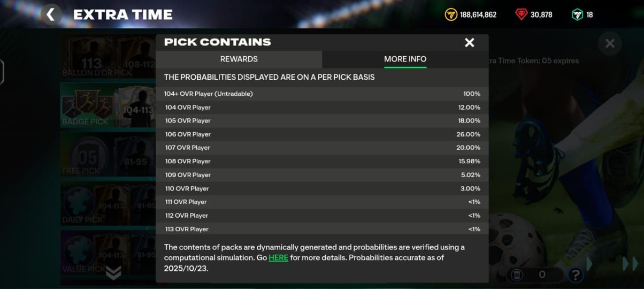
Task: Select the Daily Pick card
Action: 107,204
